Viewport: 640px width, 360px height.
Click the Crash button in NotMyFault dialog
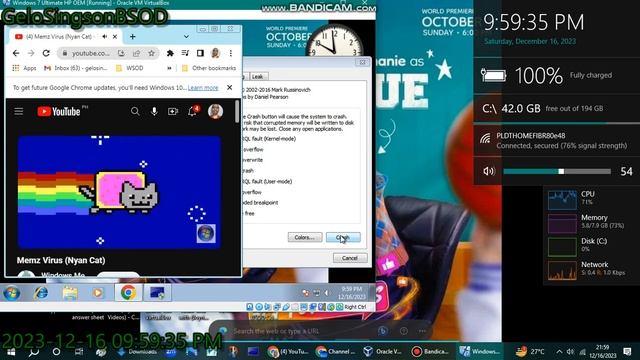[343, 237]
